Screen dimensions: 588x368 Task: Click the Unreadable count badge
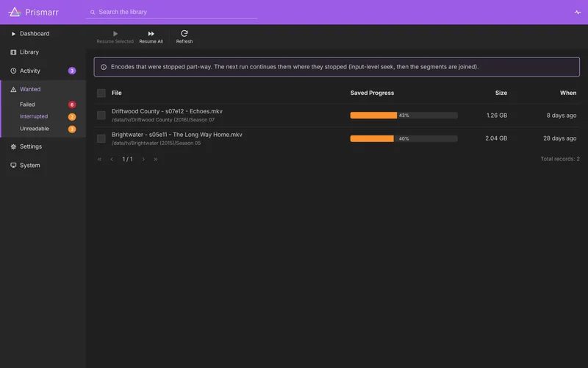click(x=72, y=130)
